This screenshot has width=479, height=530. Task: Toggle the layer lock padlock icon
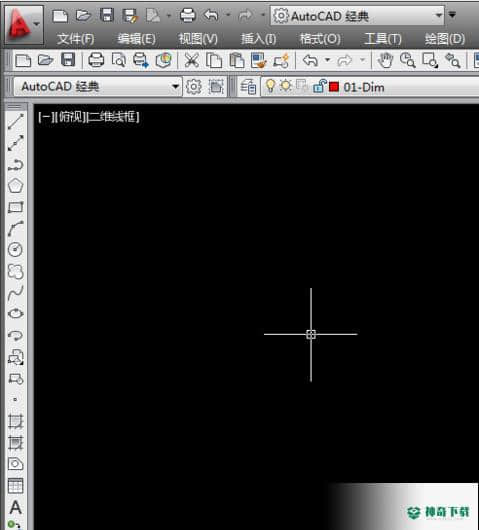pyautogui.click(x=319, y=86)
